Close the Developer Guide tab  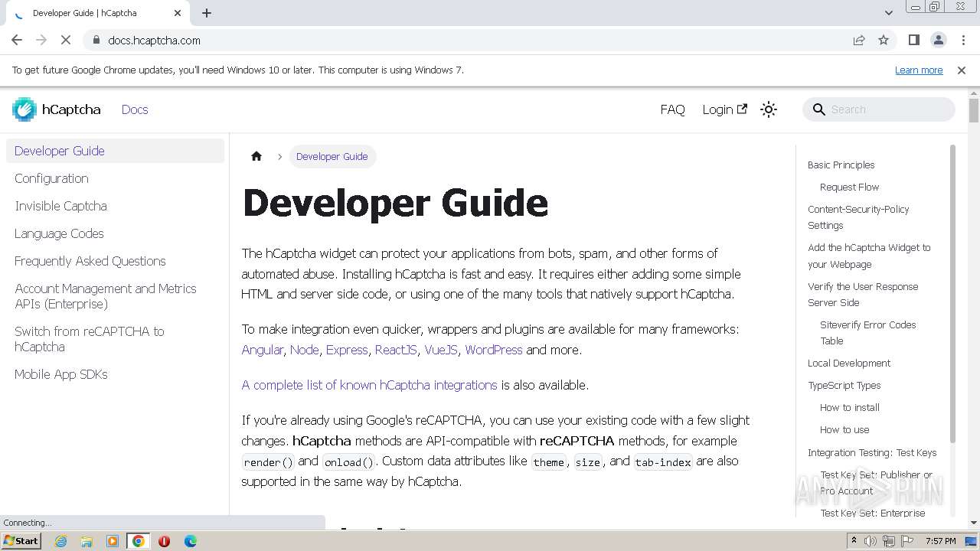(x=178, y=13)
